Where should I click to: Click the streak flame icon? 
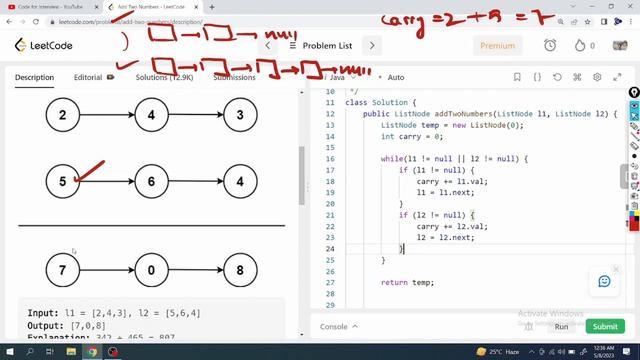(x=580, y=45)
